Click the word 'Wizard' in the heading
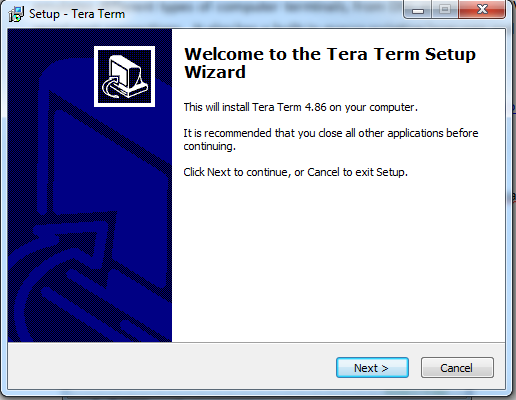Image resolution: width=516 pixels, height=400 pixels. click(x=215, y=72)
